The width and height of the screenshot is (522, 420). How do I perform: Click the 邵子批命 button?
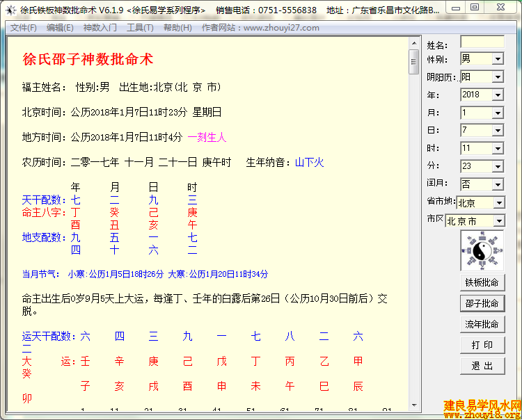click(482, 303)
